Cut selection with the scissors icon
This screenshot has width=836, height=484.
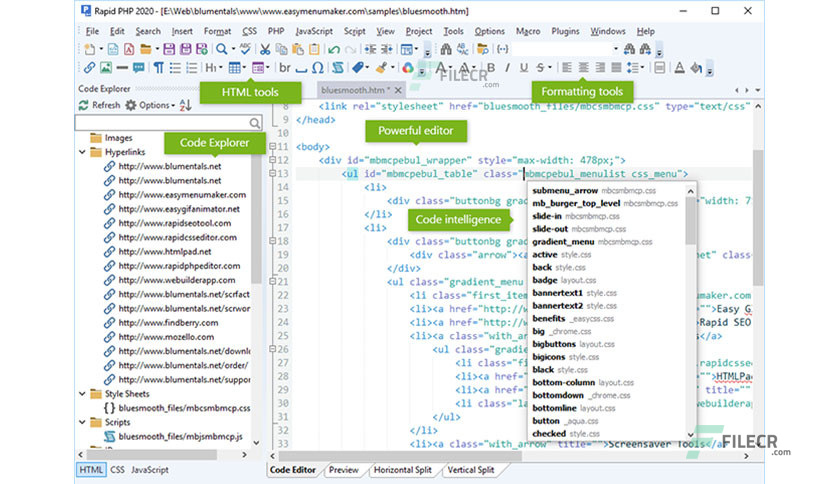tap(265, 50)
